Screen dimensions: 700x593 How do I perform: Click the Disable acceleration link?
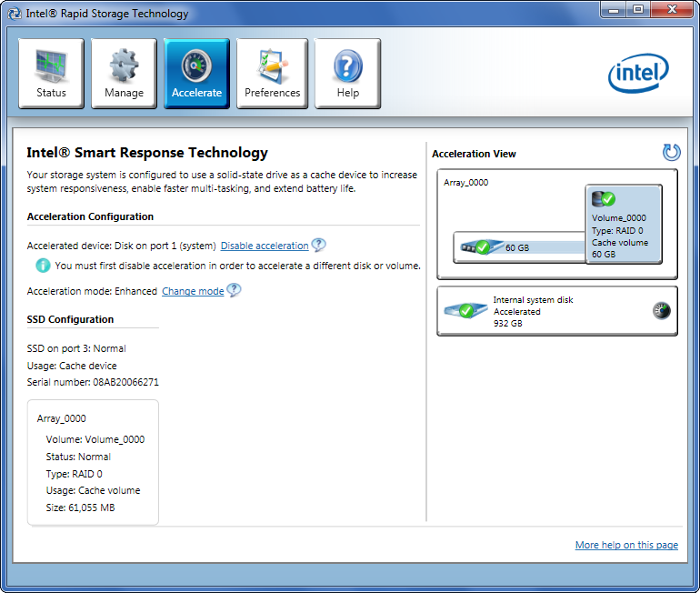click(x=265, y=246)
